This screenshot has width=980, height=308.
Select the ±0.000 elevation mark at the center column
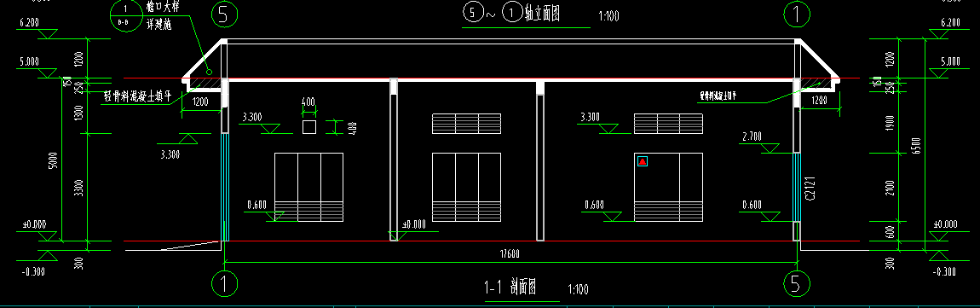(414, 224)
